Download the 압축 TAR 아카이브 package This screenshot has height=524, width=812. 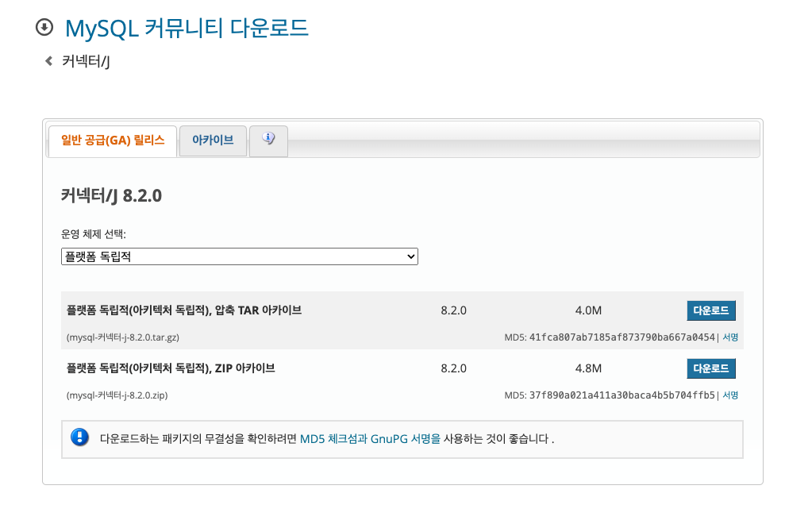tap(711, 310)
